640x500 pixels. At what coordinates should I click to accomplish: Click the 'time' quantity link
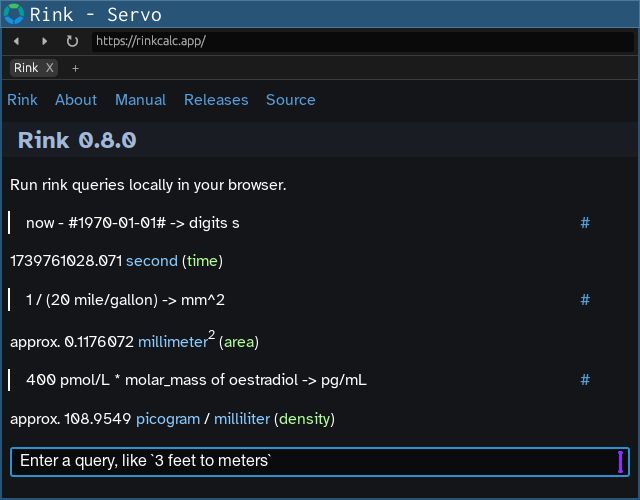[202, 261]
